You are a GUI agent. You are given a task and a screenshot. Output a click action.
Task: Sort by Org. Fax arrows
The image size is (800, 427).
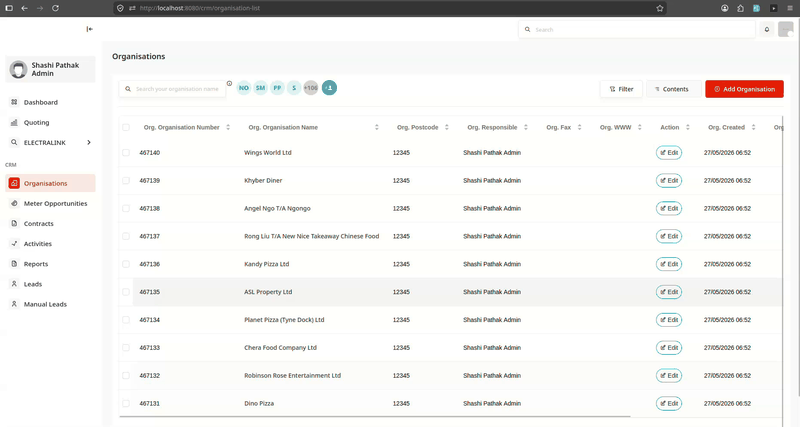coord(580,127)
